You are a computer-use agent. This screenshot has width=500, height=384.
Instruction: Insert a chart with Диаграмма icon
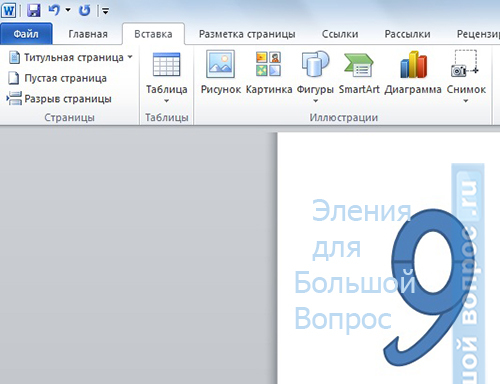pos(413,64)
